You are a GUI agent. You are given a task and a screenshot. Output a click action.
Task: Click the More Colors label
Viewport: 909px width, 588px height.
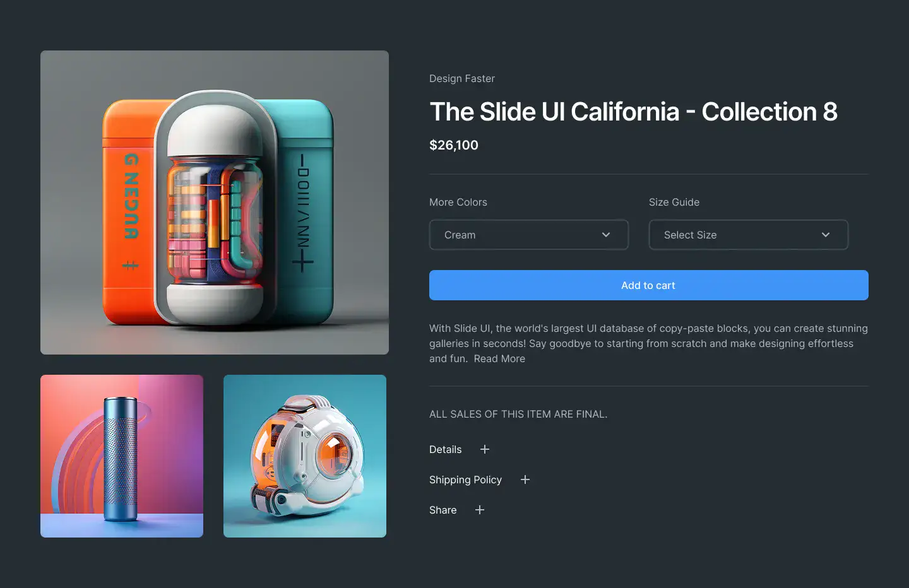pos(458,202)
